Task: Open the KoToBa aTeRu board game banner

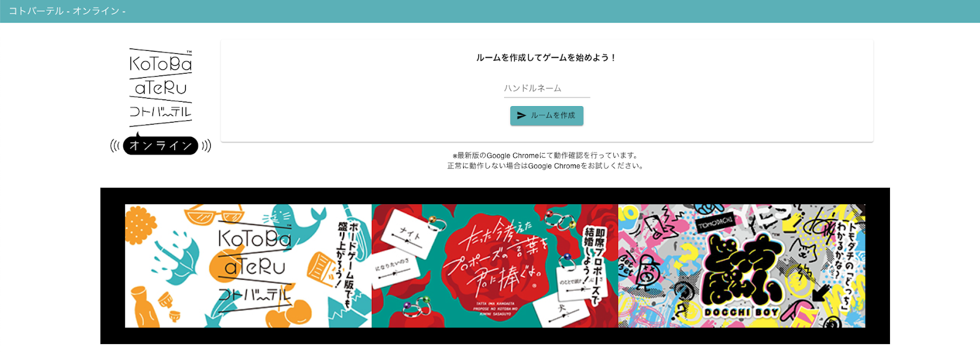Action: [x=248, y=266]
